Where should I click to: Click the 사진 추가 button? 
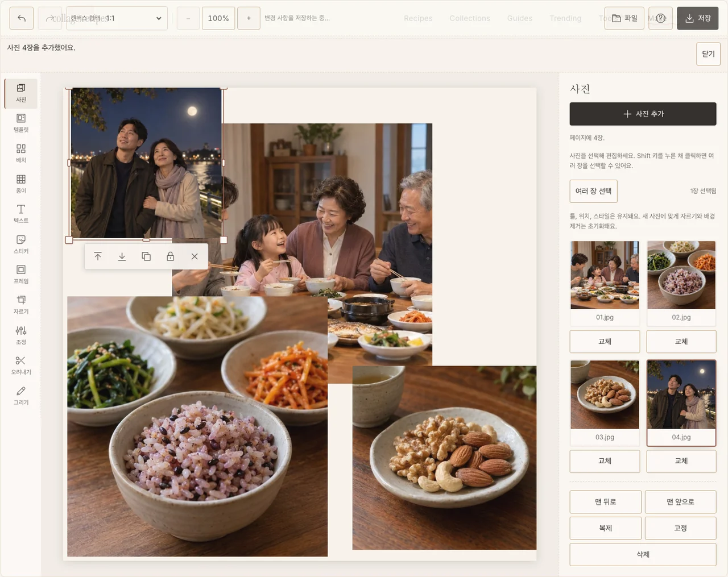pyautogui.click(x=643, y=114)
